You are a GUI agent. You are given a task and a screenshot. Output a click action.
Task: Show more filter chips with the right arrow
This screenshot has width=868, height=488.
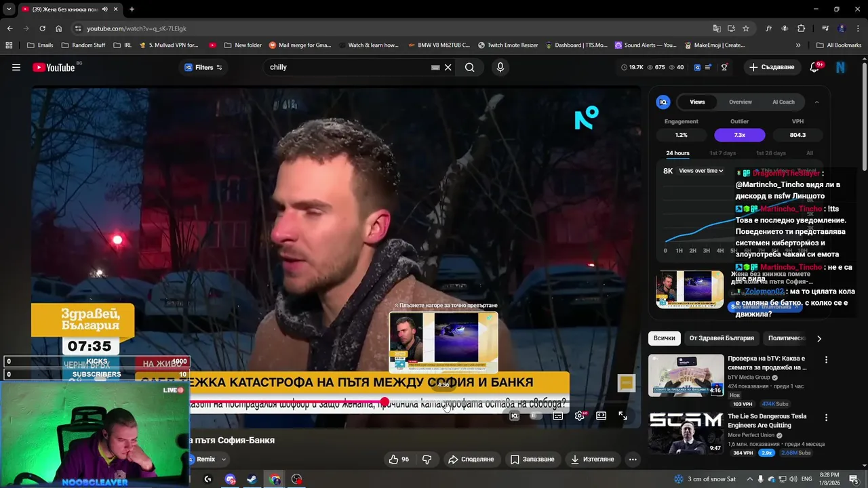[x=818, y=338]
